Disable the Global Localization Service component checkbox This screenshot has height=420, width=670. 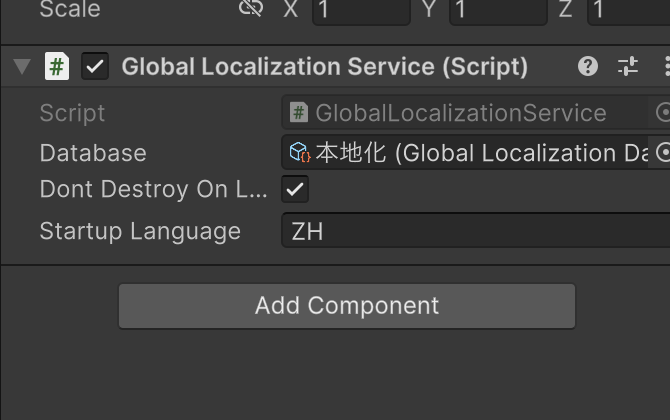click(x=95, y=67)
